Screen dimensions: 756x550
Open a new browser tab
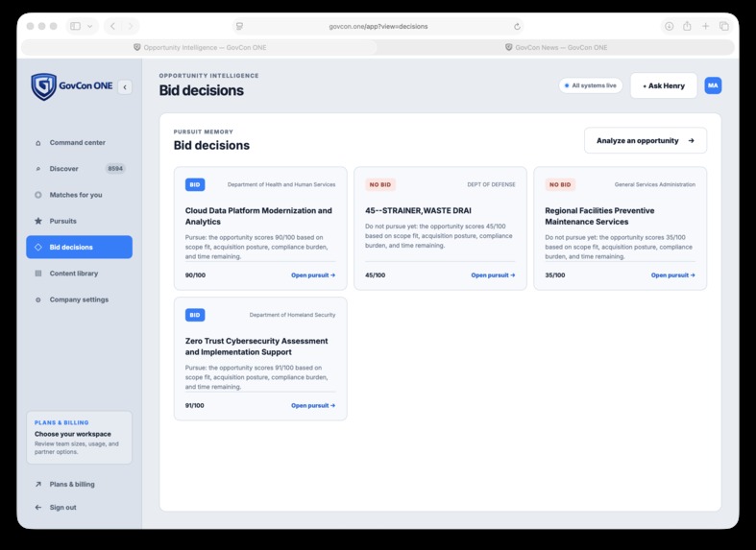tap(705, 26)
